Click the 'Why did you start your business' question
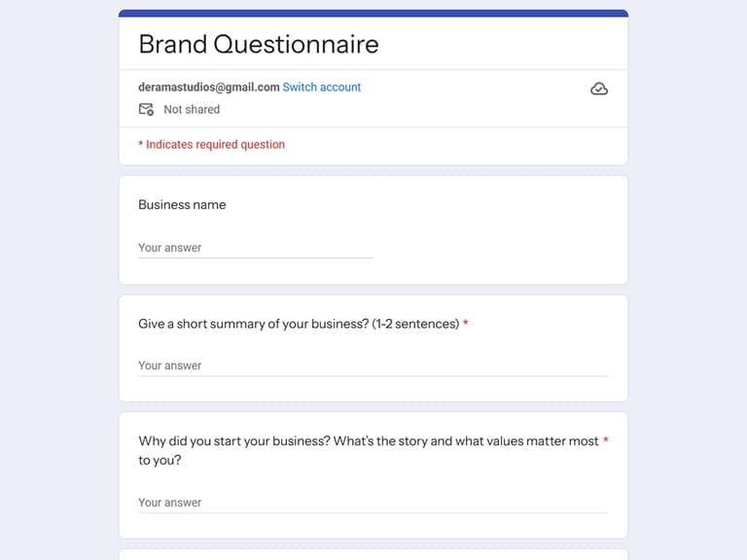Viewport: 747px width, 560px height. coord(368,441)
